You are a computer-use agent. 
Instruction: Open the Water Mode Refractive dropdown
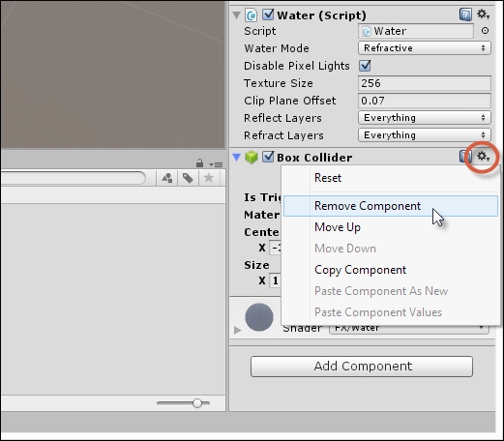tap(425, 48)
